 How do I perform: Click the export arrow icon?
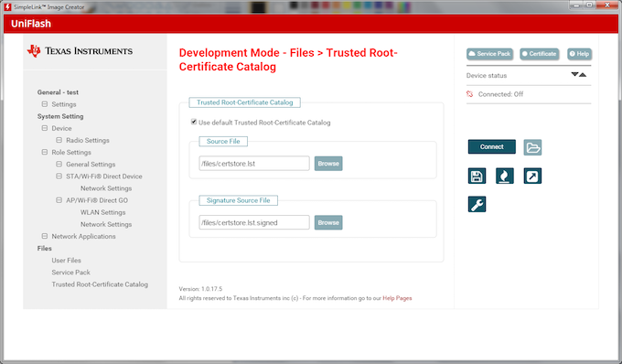point(532,176)
